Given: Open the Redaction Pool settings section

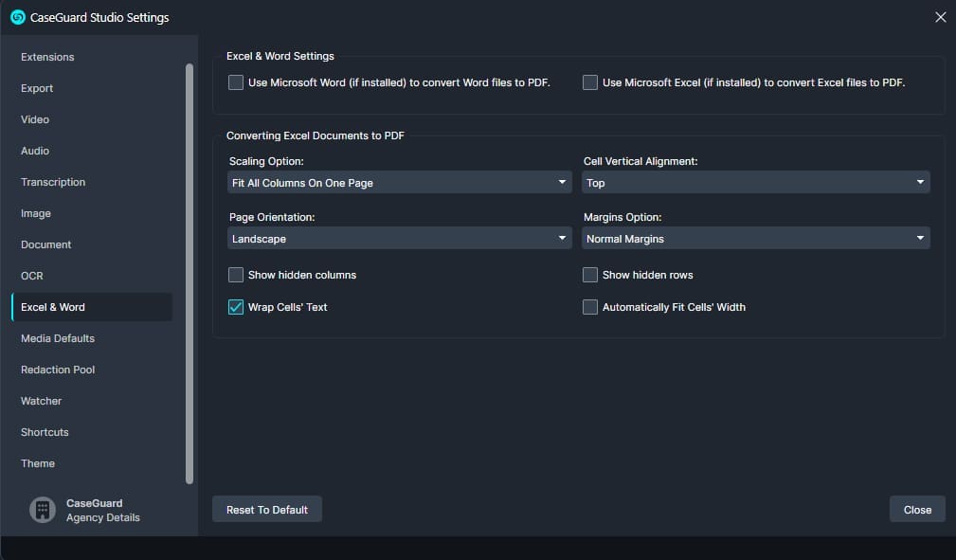Looking at the screenshot, I should [x=58, y=370].
